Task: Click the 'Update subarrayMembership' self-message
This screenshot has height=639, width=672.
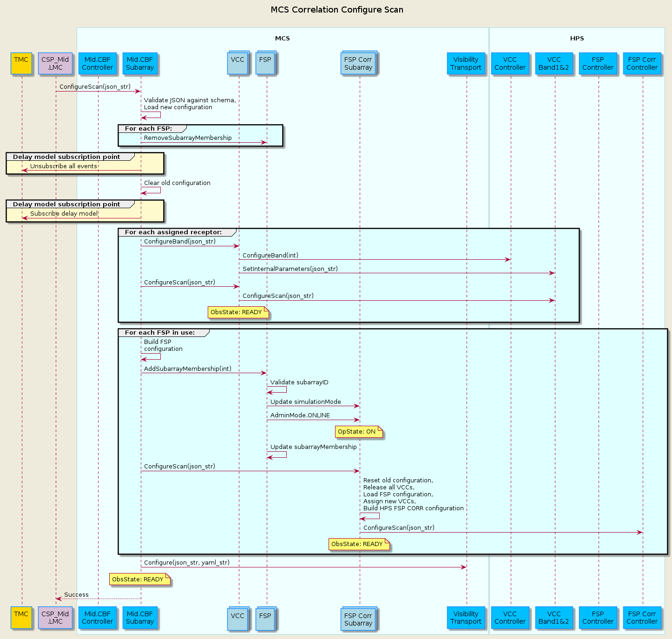Action: [314, 447]
